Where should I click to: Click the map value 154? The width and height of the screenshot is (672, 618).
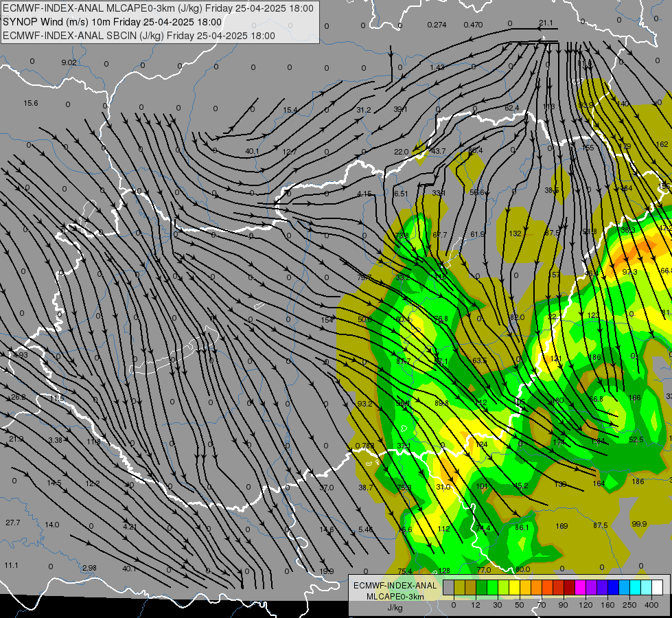coord(327,320)
